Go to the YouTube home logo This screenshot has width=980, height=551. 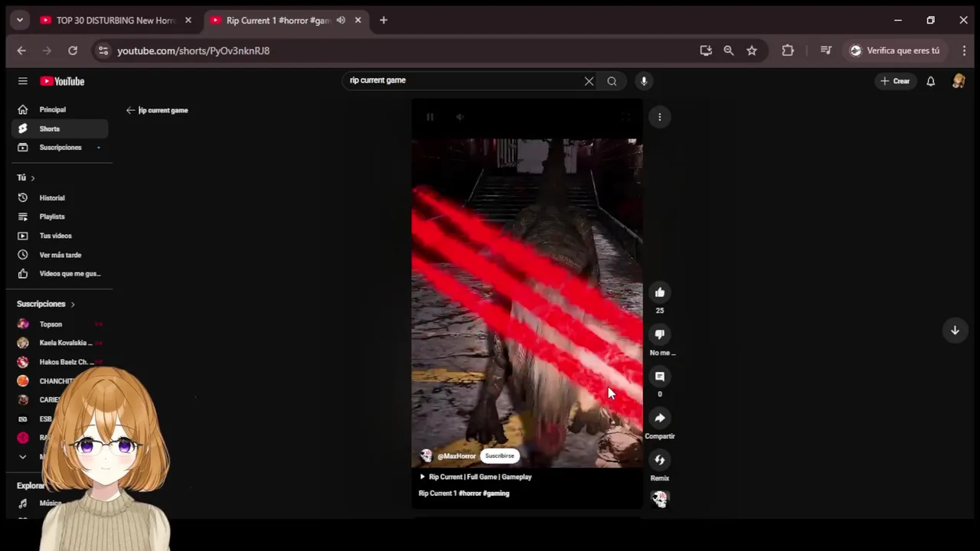pyautogui.click(x=62, y=81)
